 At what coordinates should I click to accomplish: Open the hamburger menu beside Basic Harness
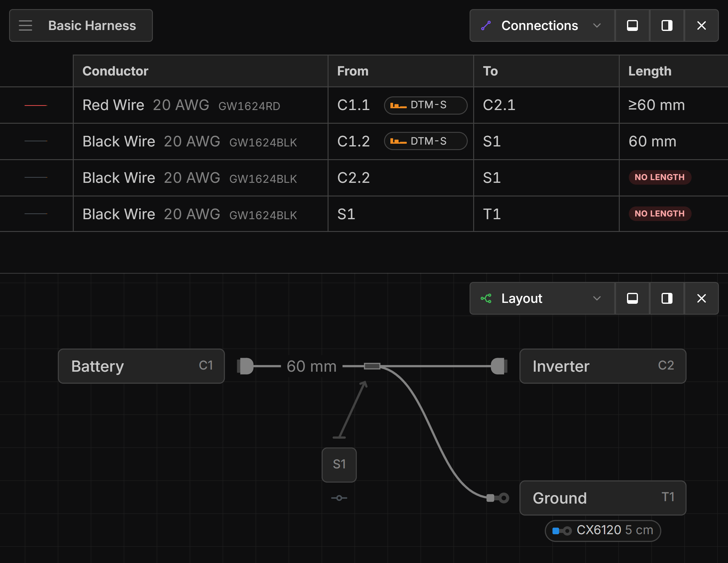click(25, 26)
